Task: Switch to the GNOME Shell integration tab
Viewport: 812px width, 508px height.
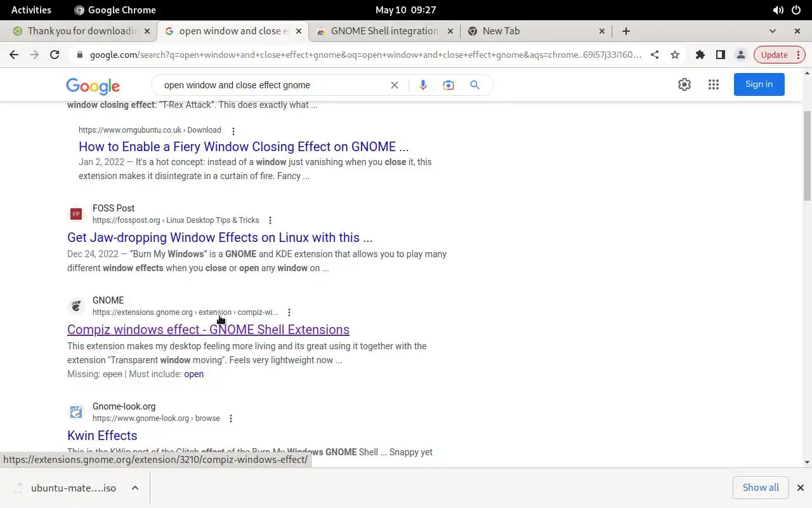Action: 384,30
